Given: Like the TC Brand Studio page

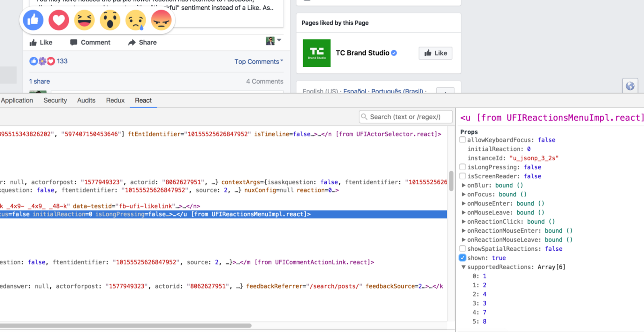Looking at the screenshot, I should pyautogui.click(x=435, y=53).
